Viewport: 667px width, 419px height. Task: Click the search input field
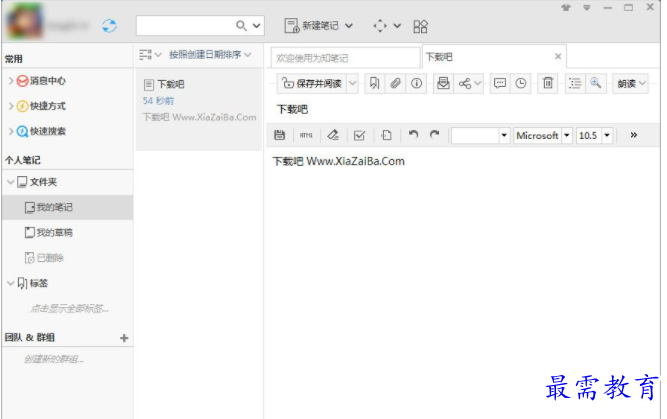185,26
